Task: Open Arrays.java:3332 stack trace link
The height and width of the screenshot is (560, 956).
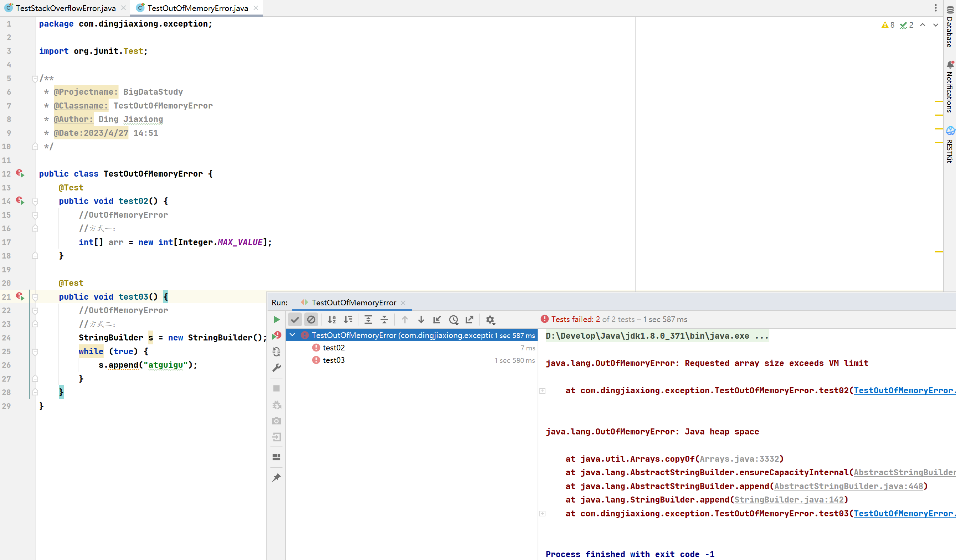Action: point(740,459)
